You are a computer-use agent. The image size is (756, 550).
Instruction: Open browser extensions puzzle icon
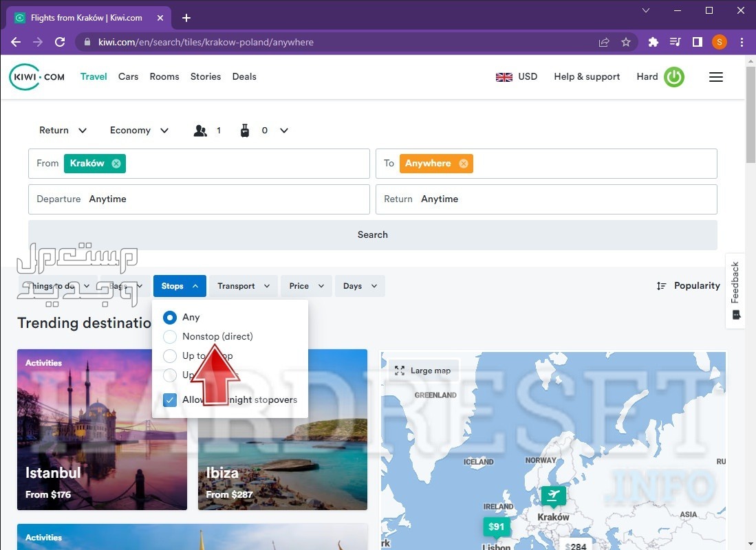[x=654, y=42]
